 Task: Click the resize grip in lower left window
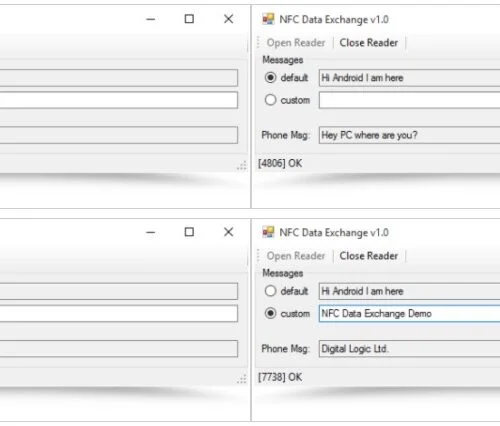(x=242, y=379)
